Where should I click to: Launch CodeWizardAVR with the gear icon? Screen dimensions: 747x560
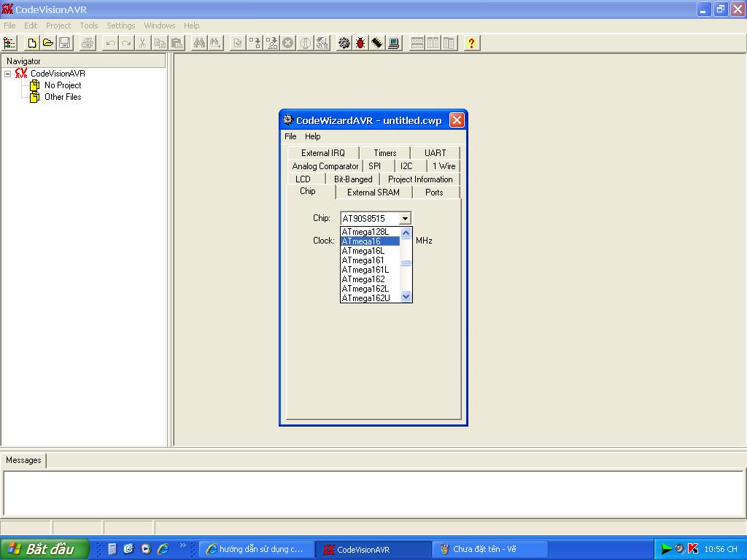point(344,43)
